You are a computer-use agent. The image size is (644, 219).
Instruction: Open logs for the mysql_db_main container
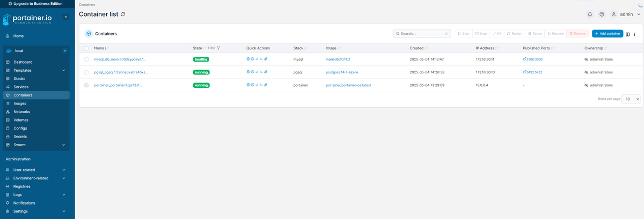pyautogui.click(x=248, y=59)
